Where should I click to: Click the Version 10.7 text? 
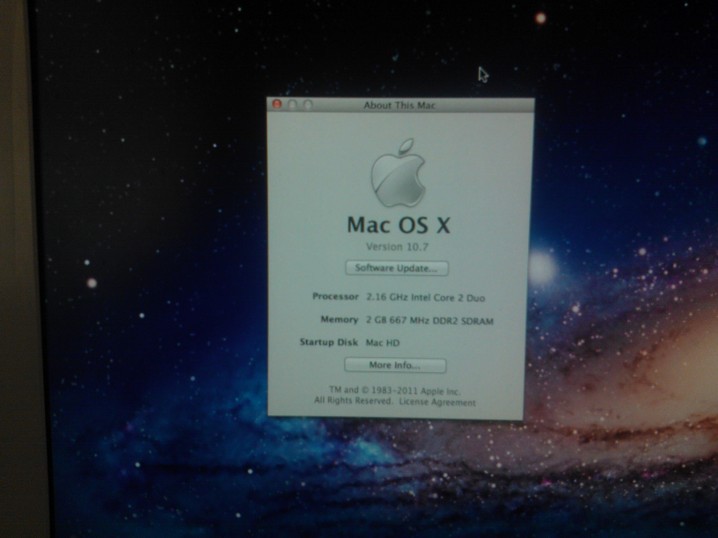click(x=397, y=247)
